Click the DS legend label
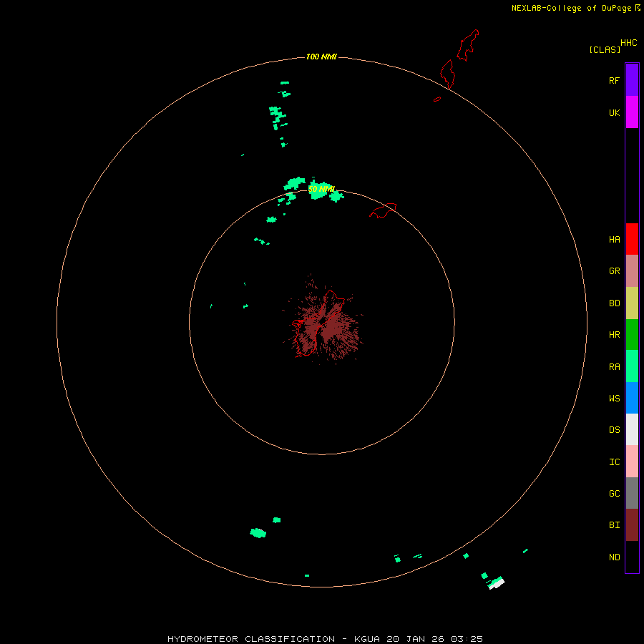Image resolution: width=644 pixels, height=644 pixels. 614,430
